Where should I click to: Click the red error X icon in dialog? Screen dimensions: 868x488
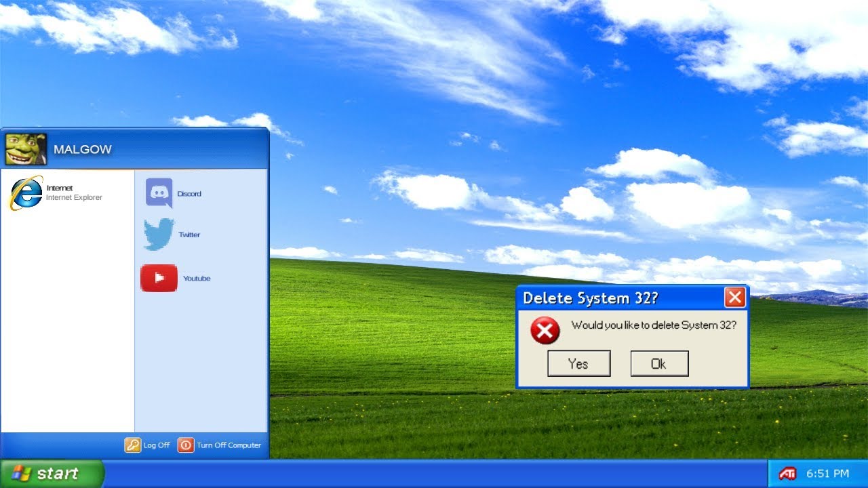tap(545, 330)
